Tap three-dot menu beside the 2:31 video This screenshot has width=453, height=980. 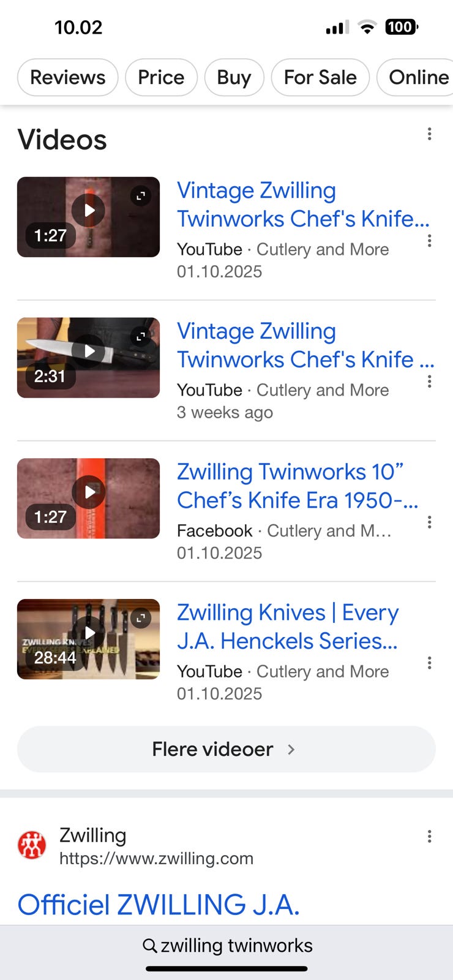(x=430, y=382)
